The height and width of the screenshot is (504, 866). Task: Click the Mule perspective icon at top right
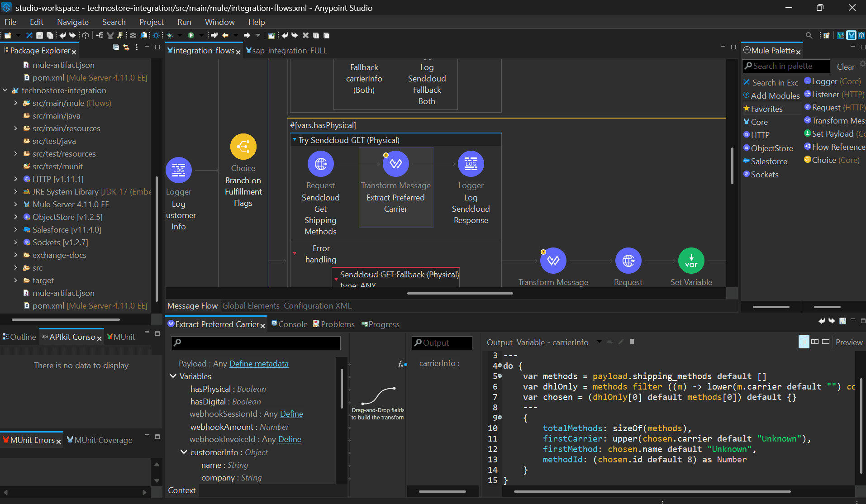[852, 35]
